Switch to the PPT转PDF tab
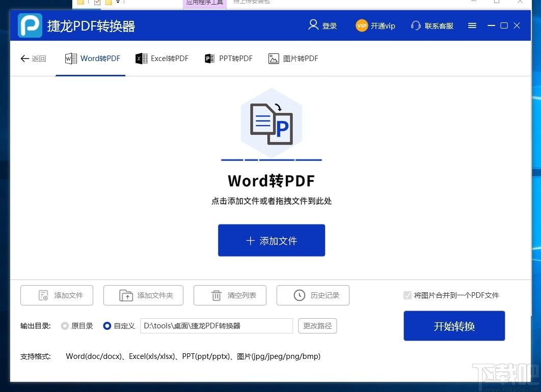The width and height of the screenshot is (541, 392). pyautogui.click(x=228, y=59)
